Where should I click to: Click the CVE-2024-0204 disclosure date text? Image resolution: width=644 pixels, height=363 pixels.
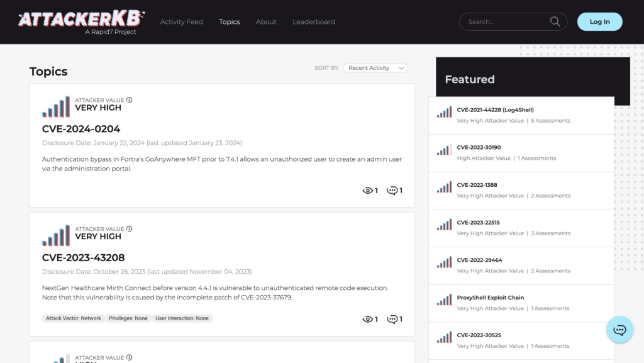pyautogui.click(x=142, y=143)
